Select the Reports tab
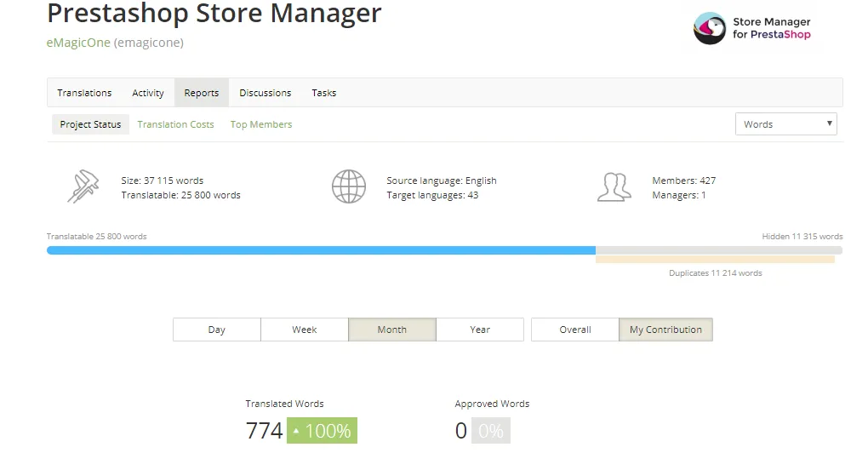 [202, 93]
